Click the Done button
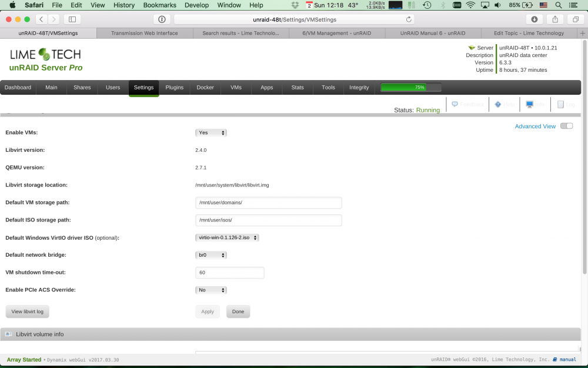The image size is (588, 368). pos(238,311)
